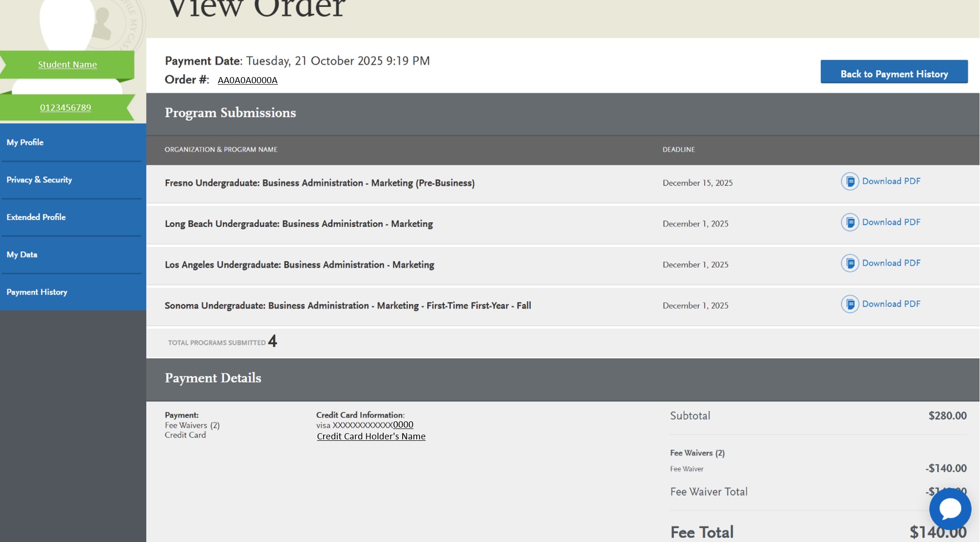Open Privacy & Security section
This screenshot has width=980, height=542.
(x=39, y=180)
